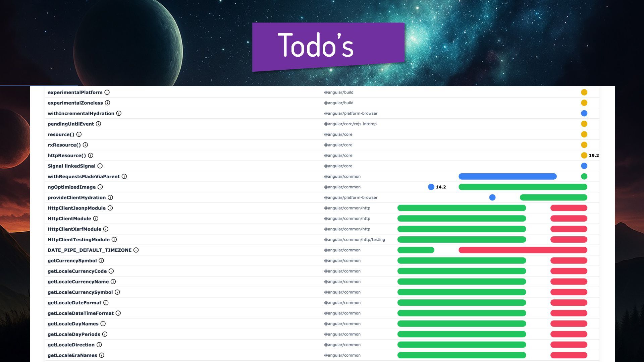Open info icon beside HttpClientModule
Screen dimensions: 644x362
pos(96,219)
